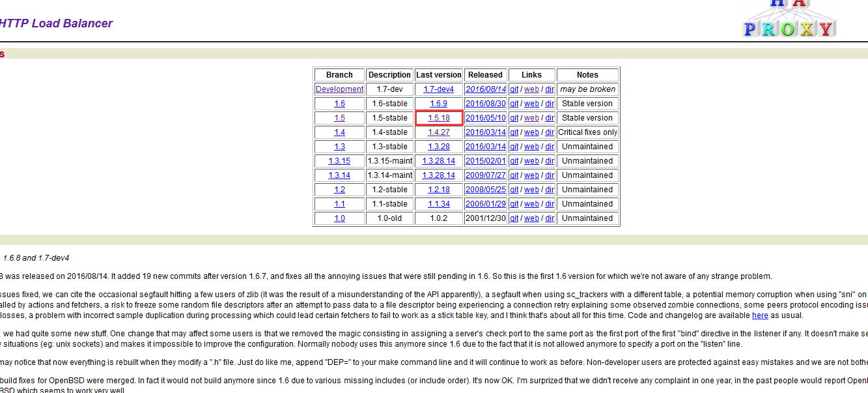
Task: Click the "1.0.2" version cell
Action: coord(439,218)
